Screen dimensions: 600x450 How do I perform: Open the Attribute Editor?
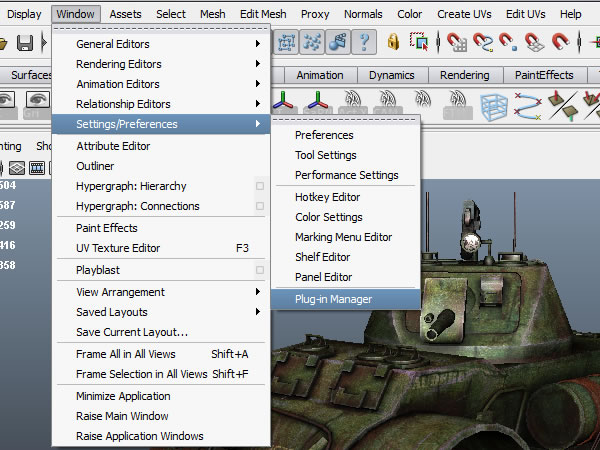click(x=161, y=146)
